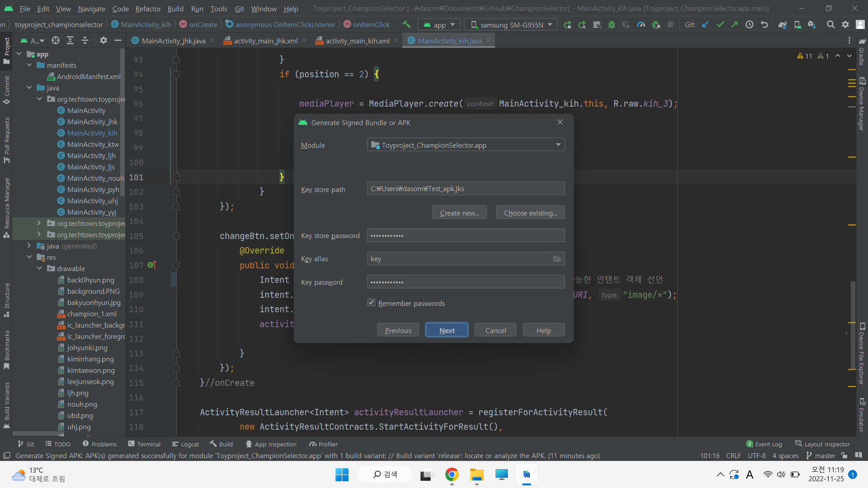
Task: Open the Refactor menu
Action: (148, 9)
